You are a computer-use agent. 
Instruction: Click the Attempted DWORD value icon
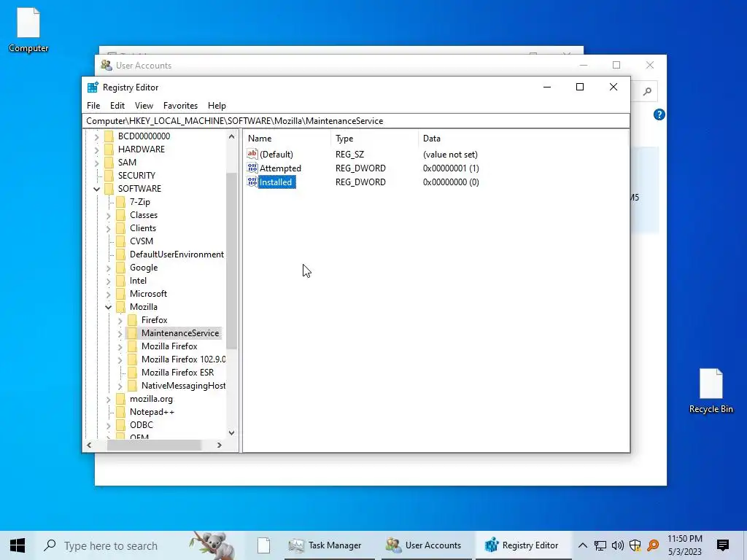point(252,168)
